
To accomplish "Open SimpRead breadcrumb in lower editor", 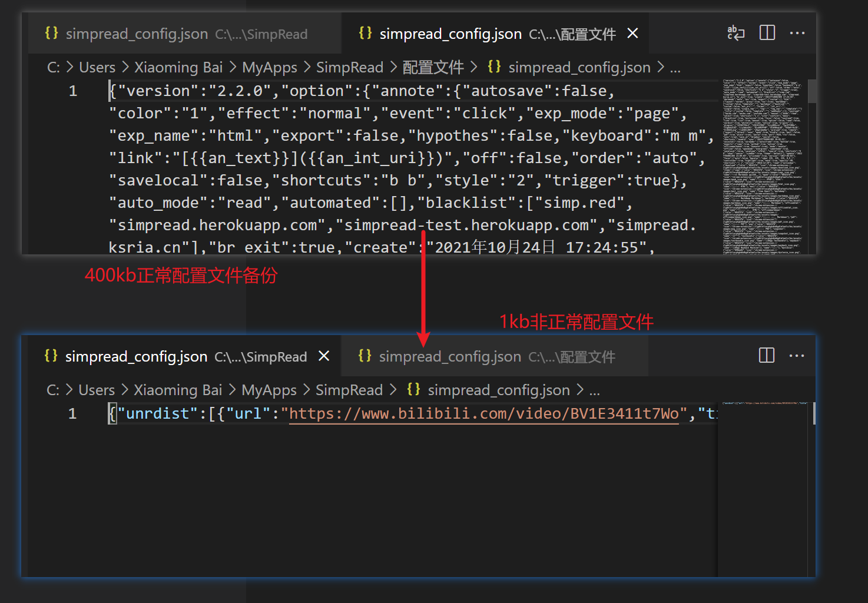I will point(349,390).
